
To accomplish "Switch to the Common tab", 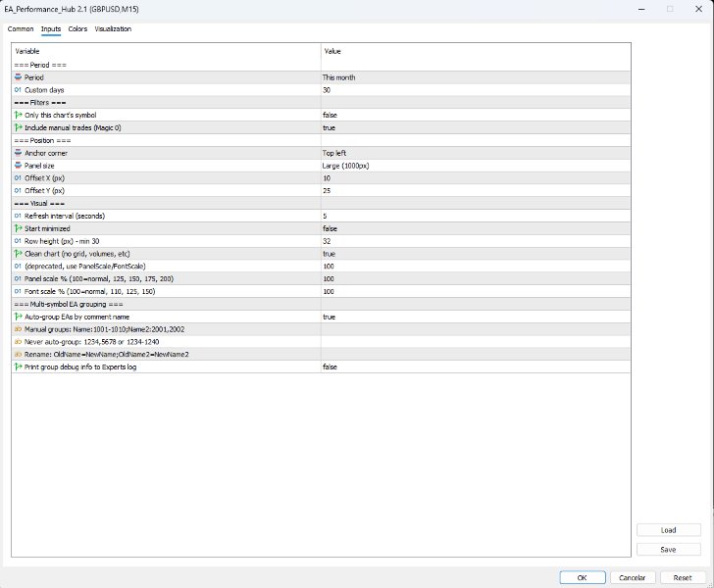I will [x=21, y=28].
